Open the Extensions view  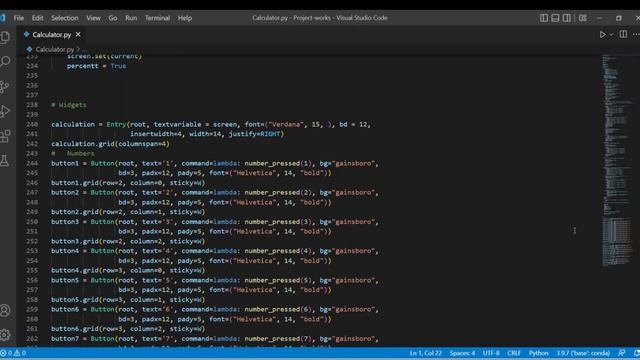(5, 136)
